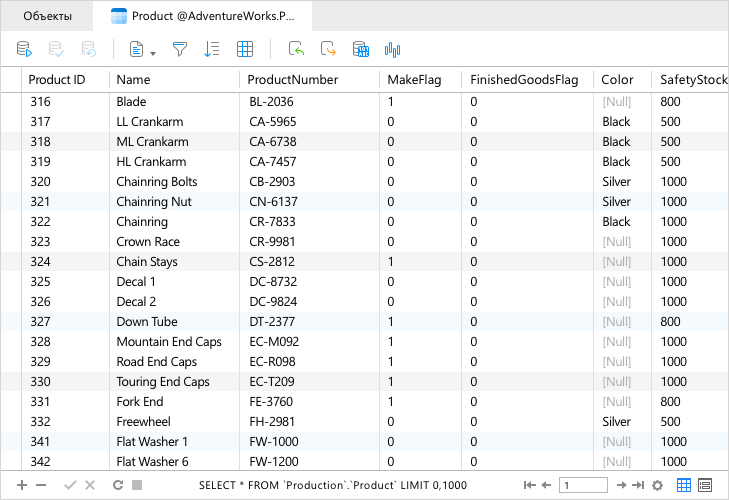Select Product ID 316 cell
Image resolution: width=729 pixels, height=500 pixels.
tap(66, 101)
